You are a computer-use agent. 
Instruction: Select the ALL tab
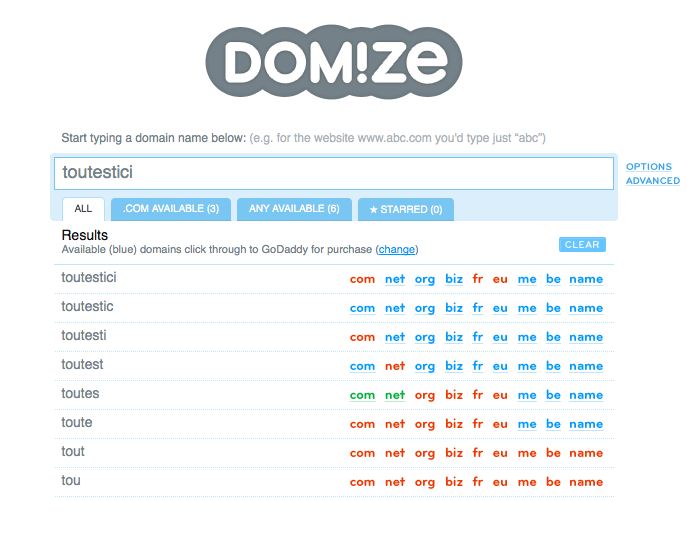click(83, 209)
